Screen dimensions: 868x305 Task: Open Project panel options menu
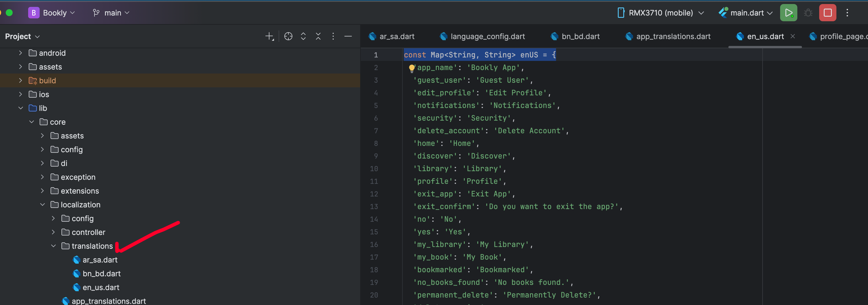(333, 36)
